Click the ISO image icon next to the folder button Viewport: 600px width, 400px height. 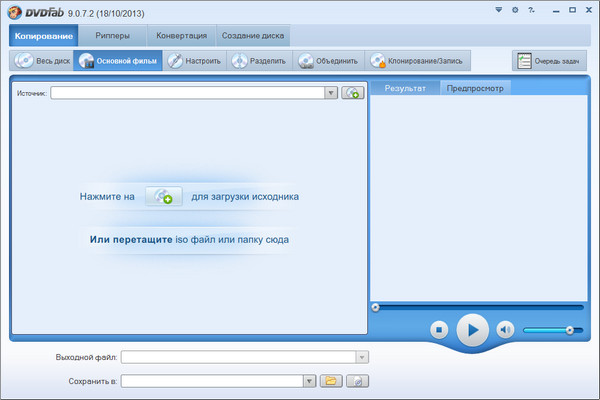point(358,381)
